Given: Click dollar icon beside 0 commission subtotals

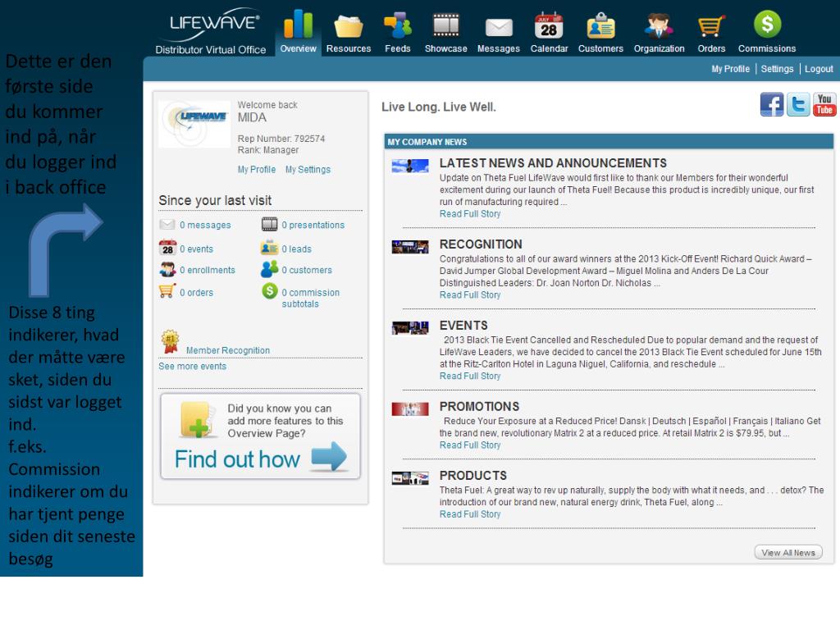Looking at the screenshot, I should [269, 291].
